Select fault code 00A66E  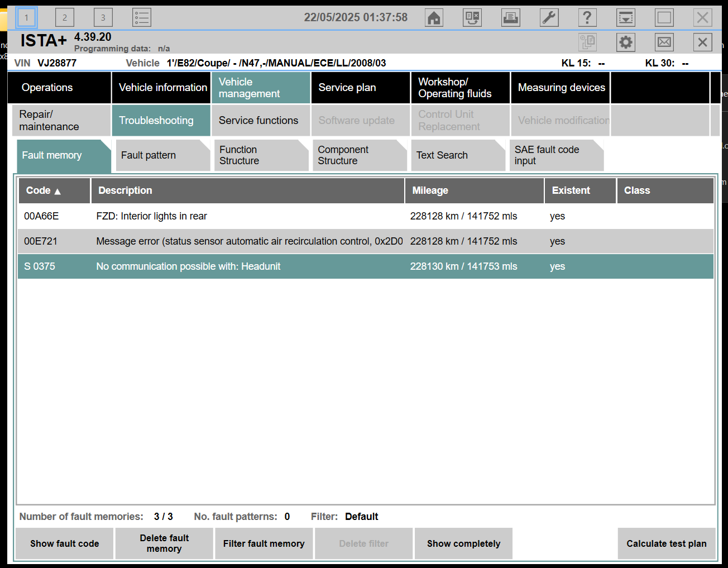41,216
